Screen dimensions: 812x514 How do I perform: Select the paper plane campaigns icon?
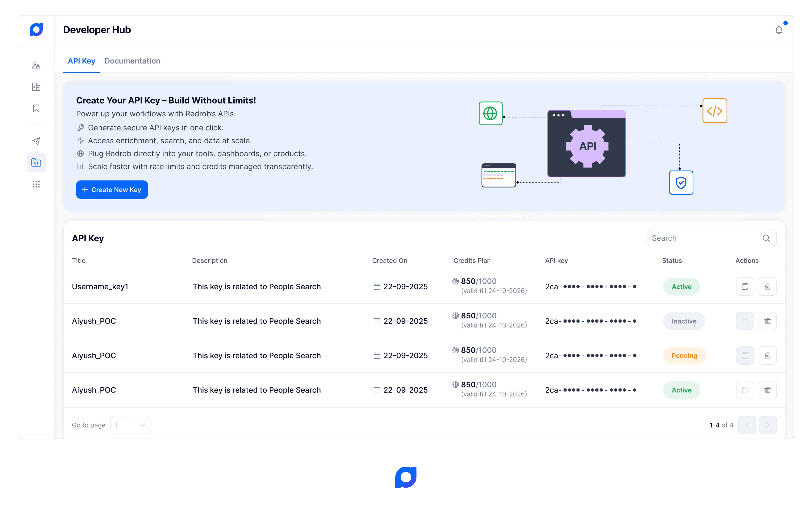pos(36,141)
